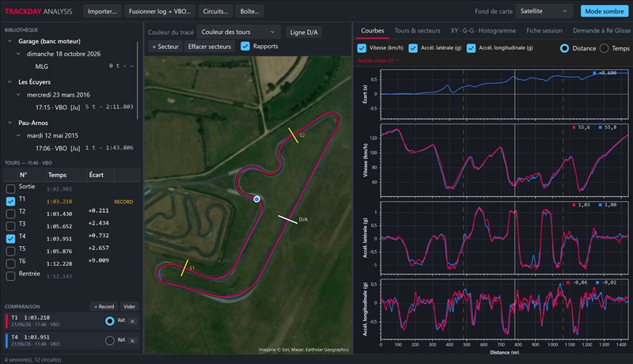
Task: Click the red T1 color swatch
Action: 6,321
